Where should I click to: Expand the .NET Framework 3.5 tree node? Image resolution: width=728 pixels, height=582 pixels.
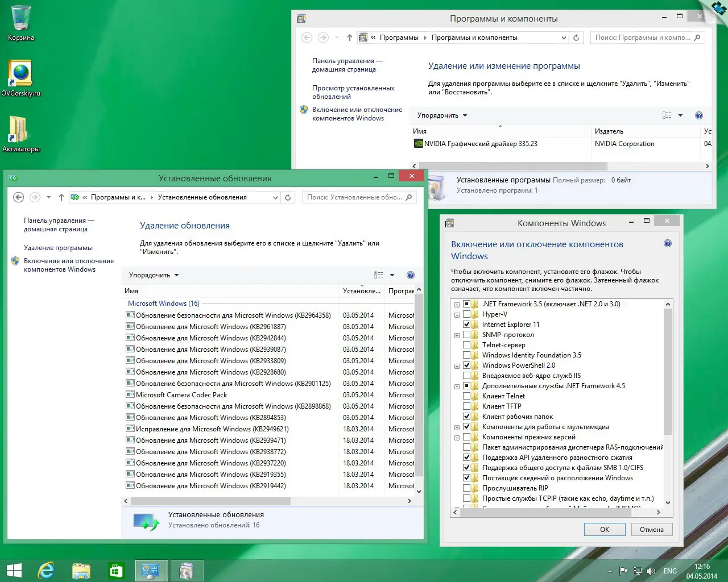(x=457, y=304)
